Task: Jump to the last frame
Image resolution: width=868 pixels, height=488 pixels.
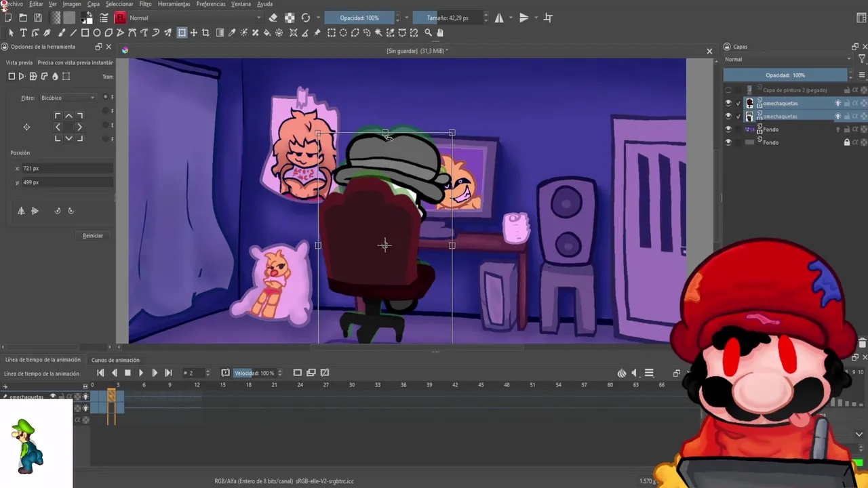Action: [x=168, y=373]
